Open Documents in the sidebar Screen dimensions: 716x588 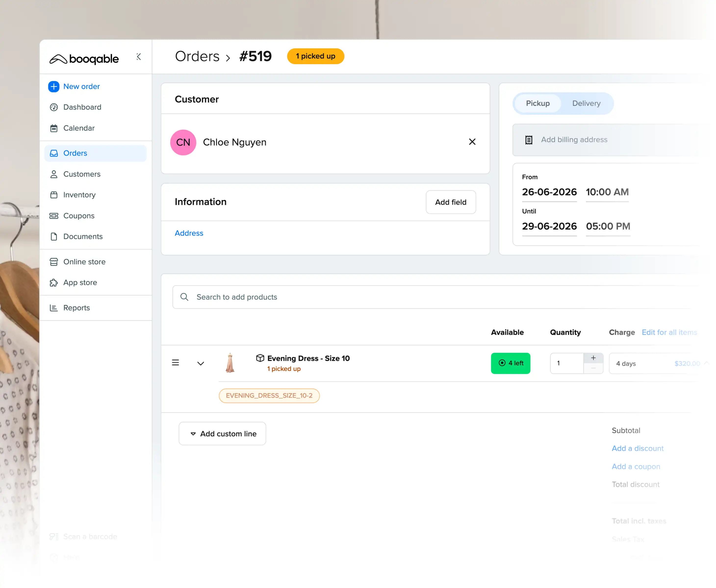[83, 236]
